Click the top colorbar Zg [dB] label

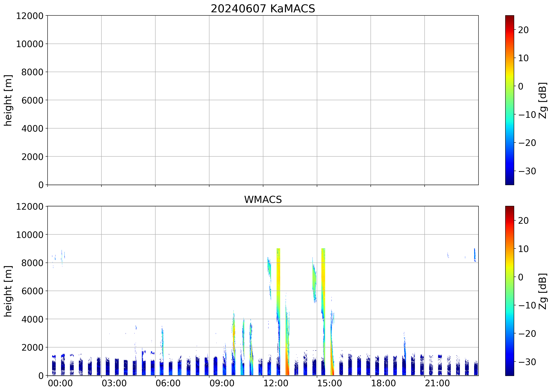[x=543, y=100]
